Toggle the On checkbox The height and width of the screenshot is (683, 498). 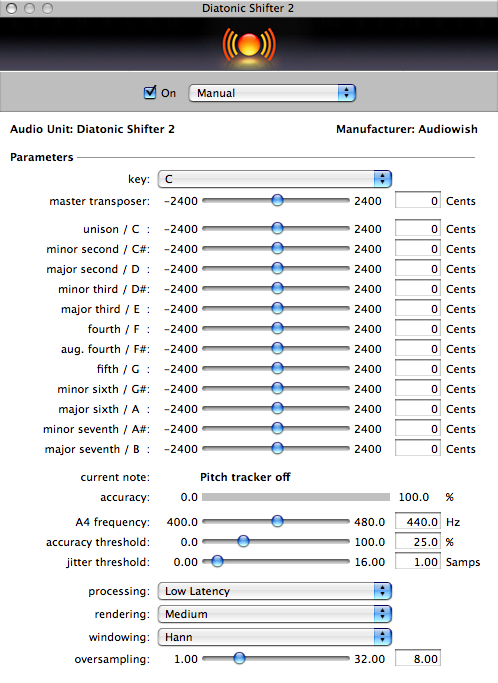(x=150, y=93)
